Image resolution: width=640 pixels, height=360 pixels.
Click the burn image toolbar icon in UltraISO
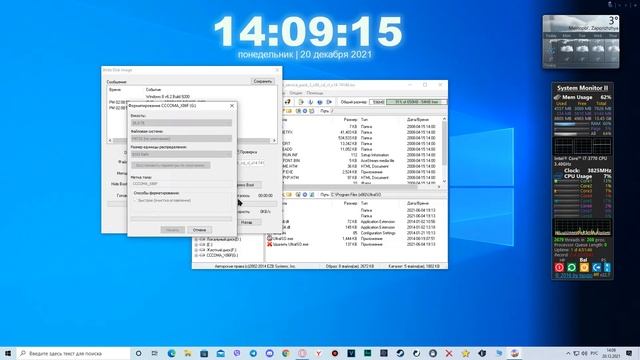pos(287,102)
